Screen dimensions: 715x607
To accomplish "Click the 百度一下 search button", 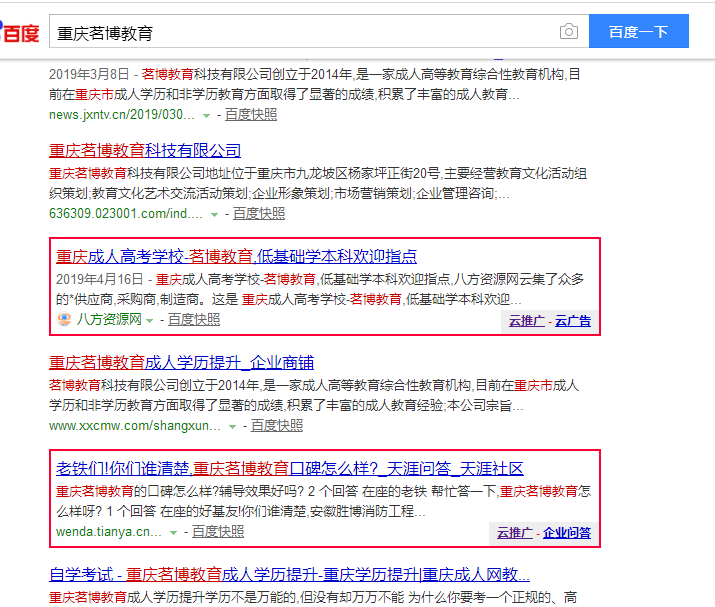I will click(638, 31).
